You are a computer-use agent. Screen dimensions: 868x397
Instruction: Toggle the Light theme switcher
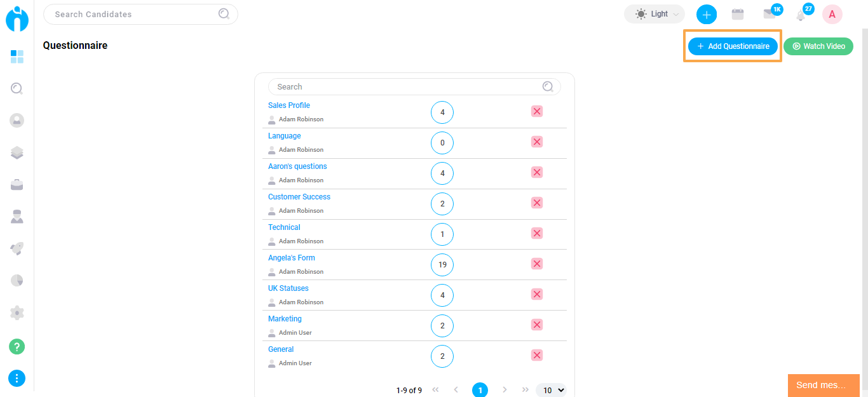pos(654,14)
